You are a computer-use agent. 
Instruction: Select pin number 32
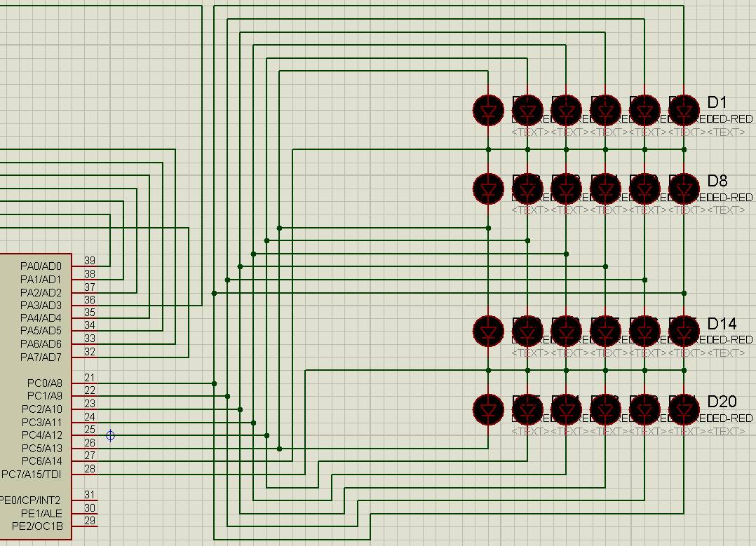(90, 352)
